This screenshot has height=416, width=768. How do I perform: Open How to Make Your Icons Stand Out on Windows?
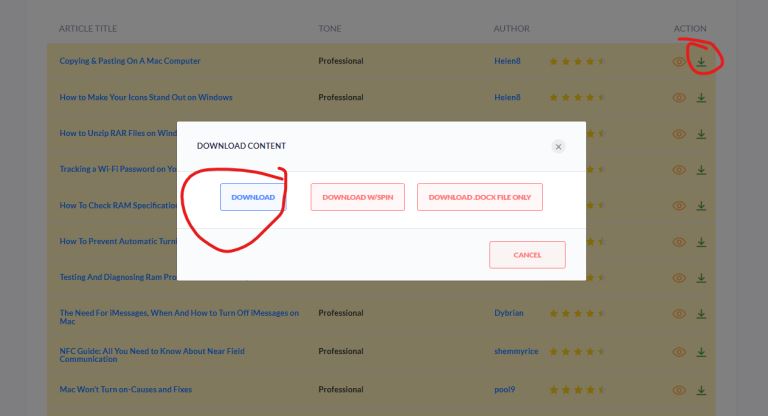pyautogui.click(x=146, y=97)
